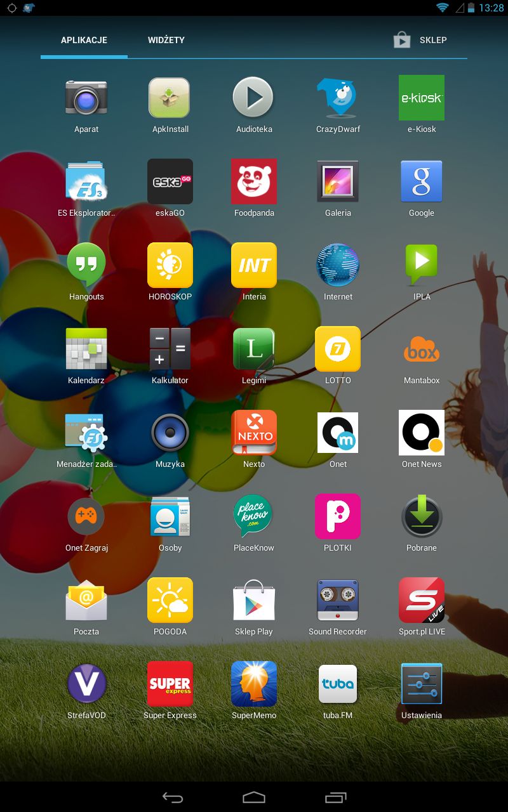
Task: Open the Galeria gallery app
Action: 338,181
